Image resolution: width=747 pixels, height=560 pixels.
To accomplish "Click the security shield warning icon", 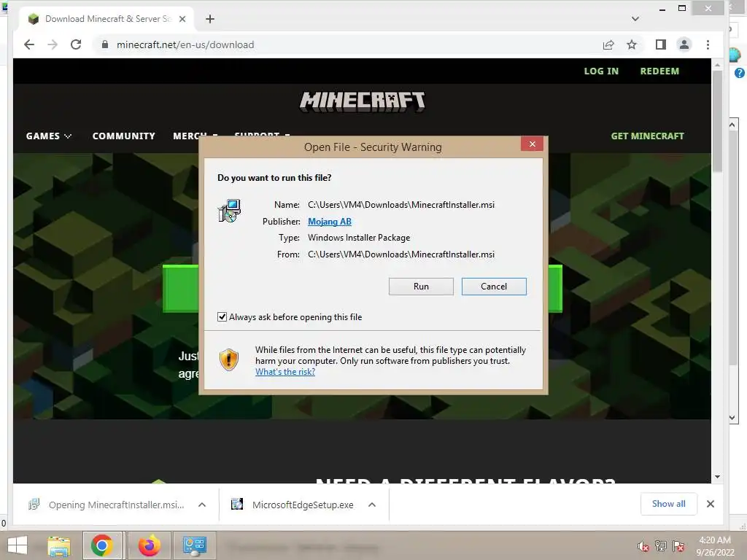I will tap(229, 359).
